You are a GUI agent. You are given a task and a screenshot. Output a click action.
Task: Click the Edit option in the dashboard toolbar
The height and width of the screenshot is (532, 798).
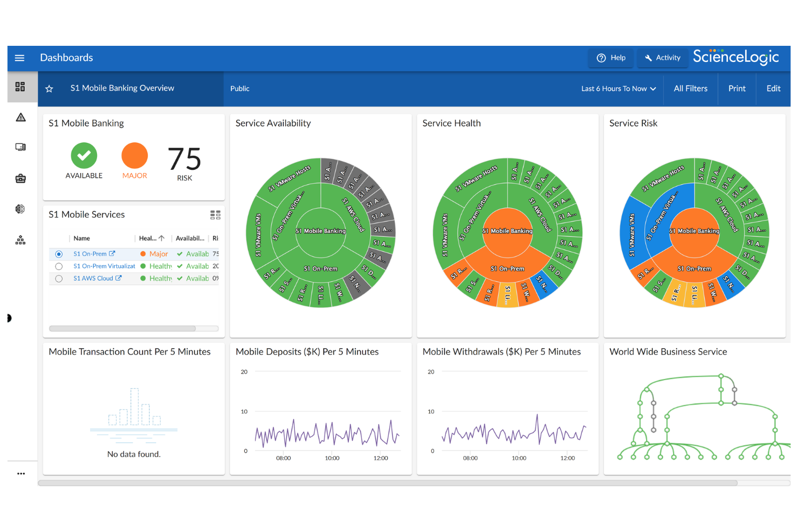tap(773, 88)
